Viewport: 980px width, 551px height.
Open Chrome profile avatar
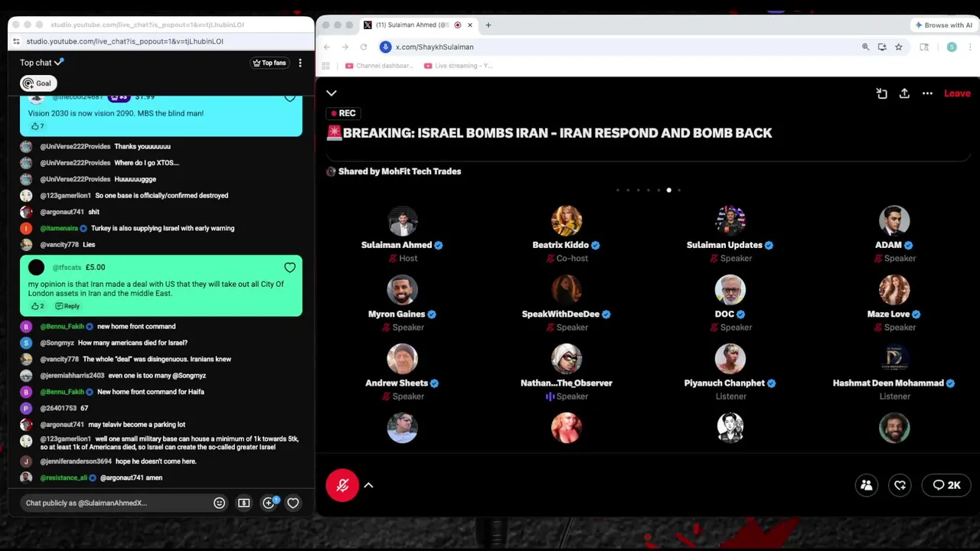click(952, 47)
